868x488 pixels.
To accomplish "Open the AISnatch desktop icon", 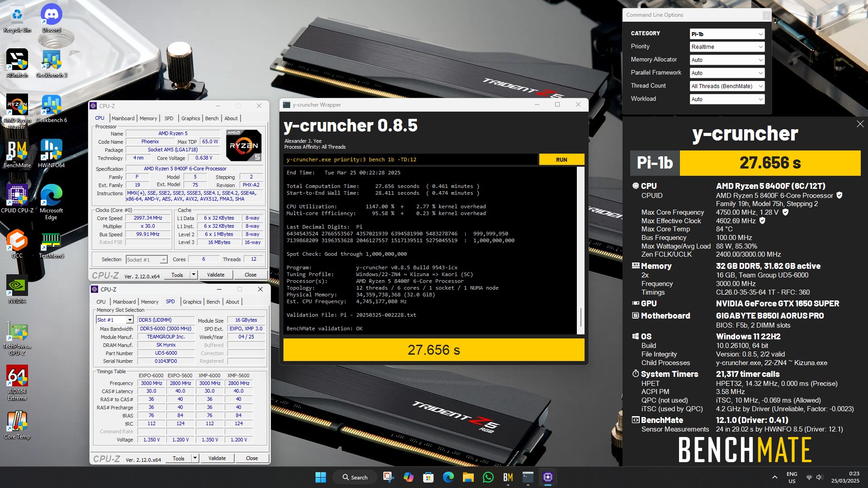I will pos(17,63).
